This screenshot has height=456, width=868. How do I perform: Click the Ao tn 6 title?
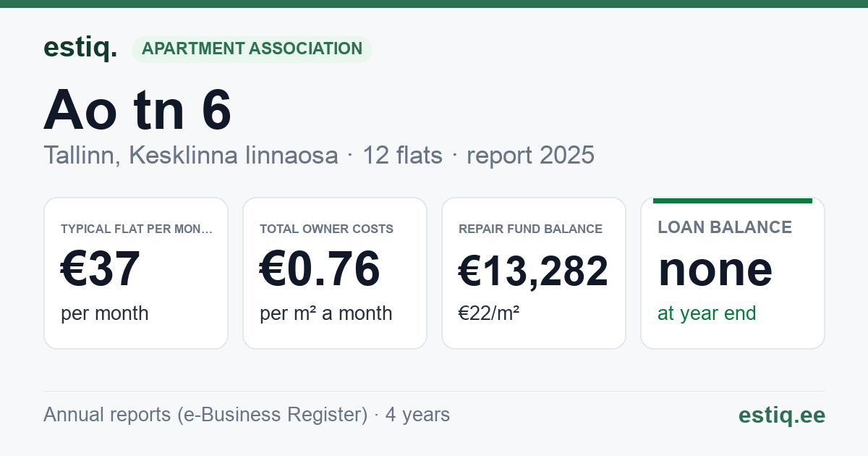[x=137, y=111]
